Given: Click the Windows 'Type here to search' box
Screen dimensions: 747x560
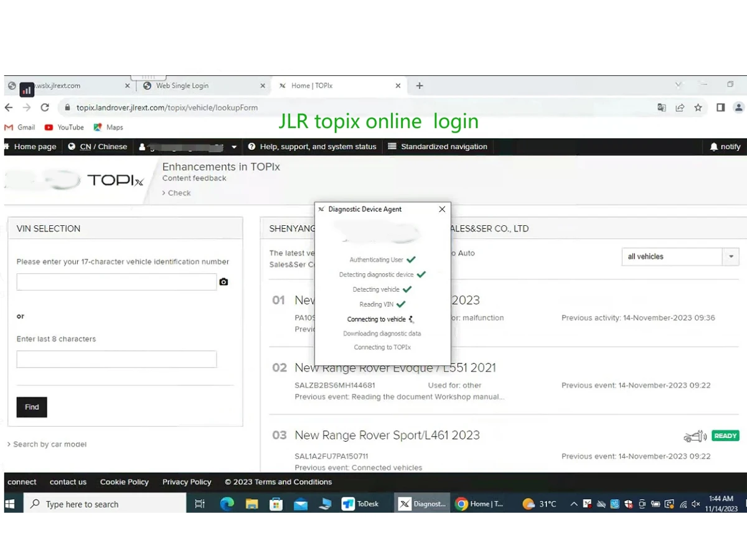Looking at the screenshot, I should (105, 504).
